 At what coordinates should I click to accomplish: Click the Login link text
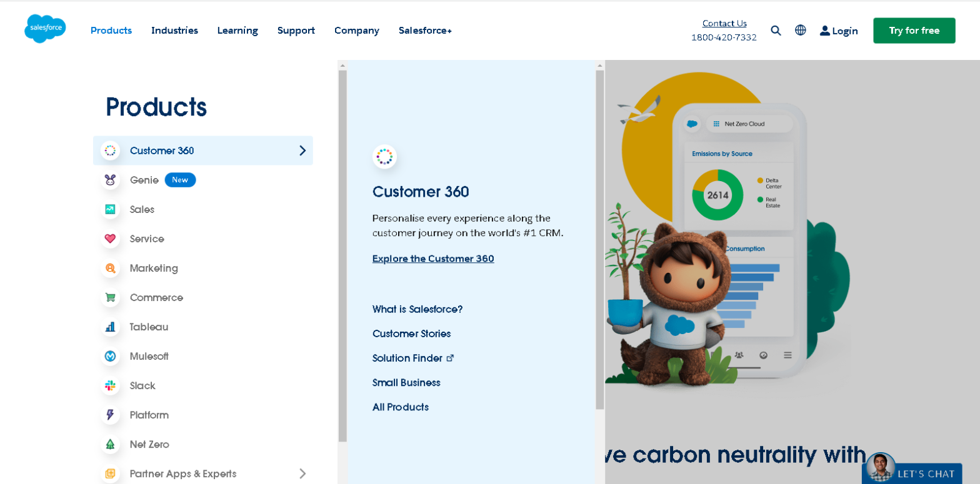(x=845, y=31)
